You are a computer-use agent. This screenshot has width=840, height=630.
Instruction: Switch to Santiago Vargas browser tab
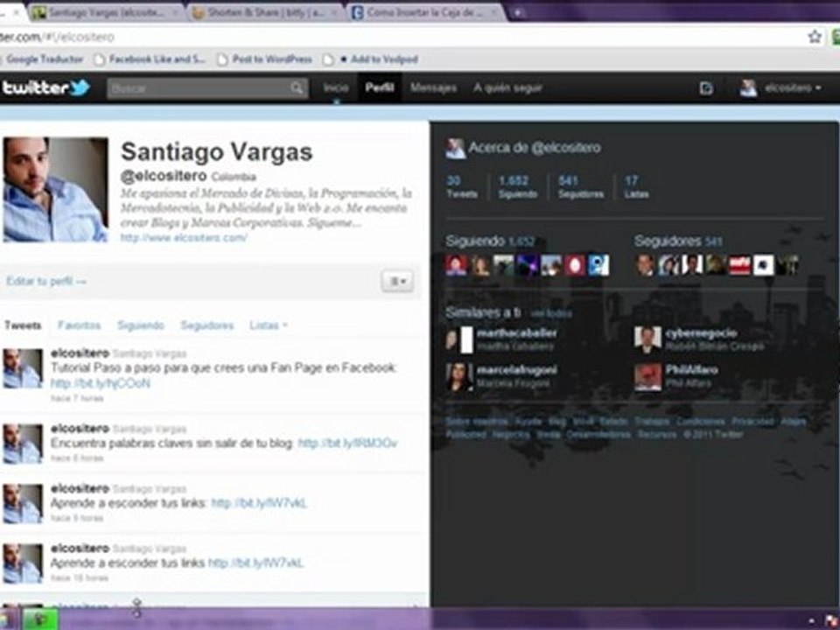pyautogui.click(x=106, y=13)
